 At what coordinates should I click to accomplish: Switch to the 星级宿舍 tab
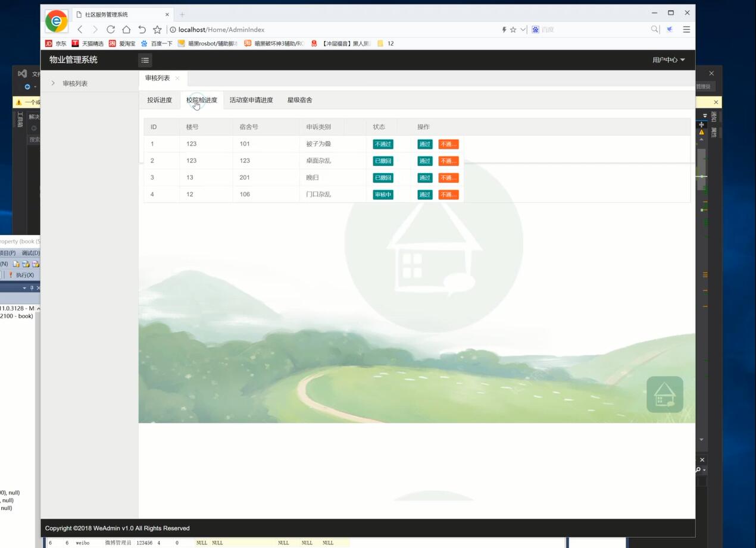click(299, 100)
